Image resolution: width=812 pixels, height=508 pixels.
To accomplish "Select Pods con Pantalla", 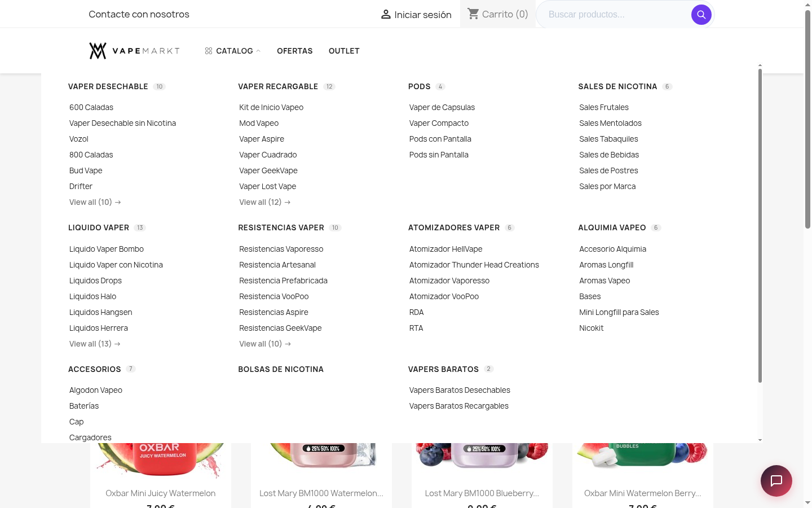I will click(440, 139).
